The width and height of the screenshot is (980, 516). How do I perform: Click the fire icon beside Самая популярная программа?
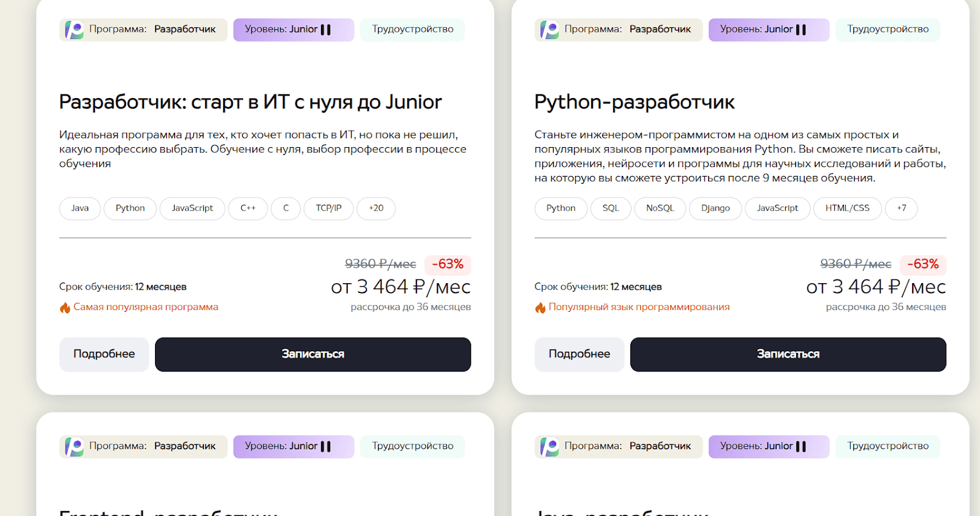tap(65, 308)
